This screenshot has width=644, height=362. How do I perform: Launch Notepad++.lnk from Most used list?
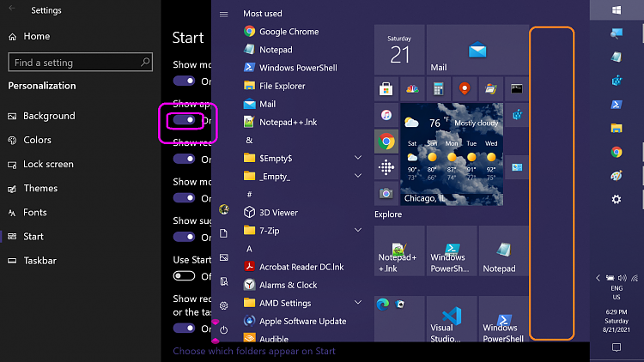(x=281, y=122)
